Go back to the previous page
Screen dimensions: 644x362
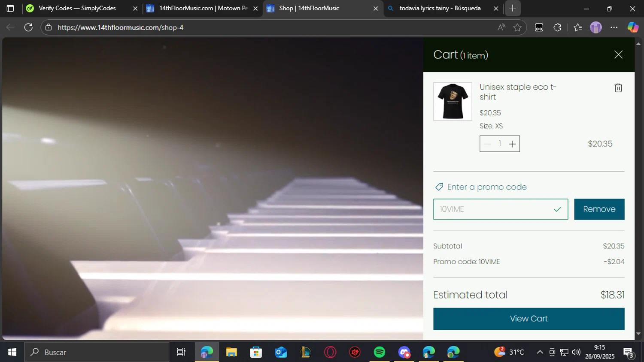[x=10, y=27]
